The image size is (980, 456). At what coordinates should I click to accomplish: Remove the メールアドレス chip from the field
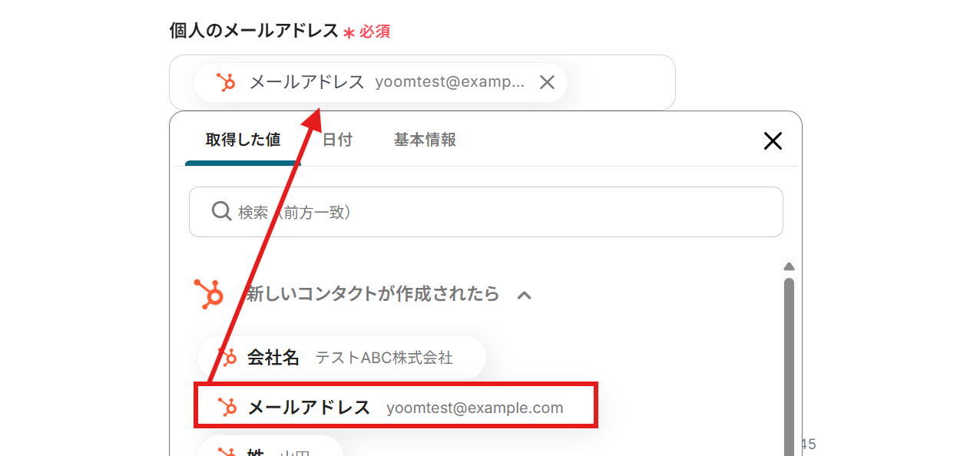(547, 82)
